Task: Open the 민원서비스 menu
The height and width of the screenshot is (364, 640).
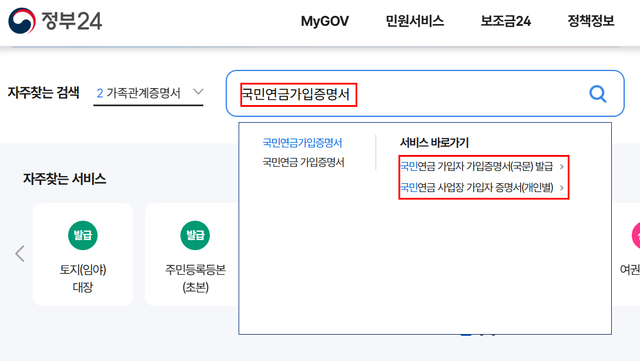Action: tap(415, 21)
